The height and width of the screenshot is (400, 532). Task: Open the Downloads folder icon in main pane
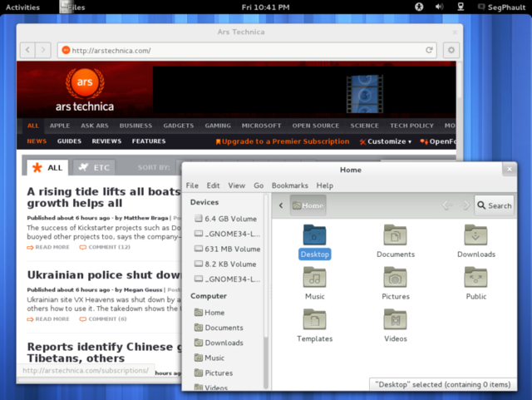pos(475,235)
